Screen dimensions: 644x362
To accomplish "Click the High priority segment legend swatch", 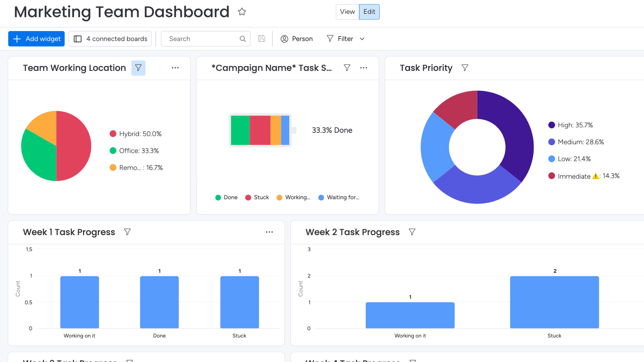I will tap(552, 125).
